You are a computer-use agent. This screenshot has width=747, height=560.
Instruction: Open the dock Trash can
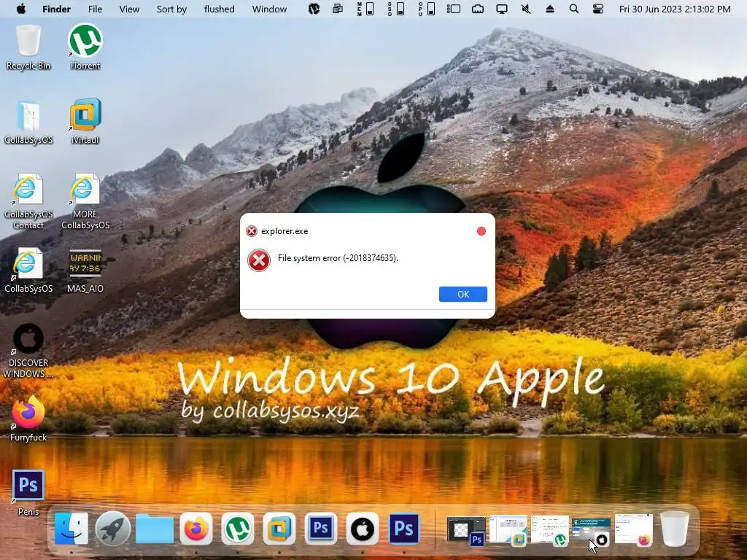tap(675, 529)
